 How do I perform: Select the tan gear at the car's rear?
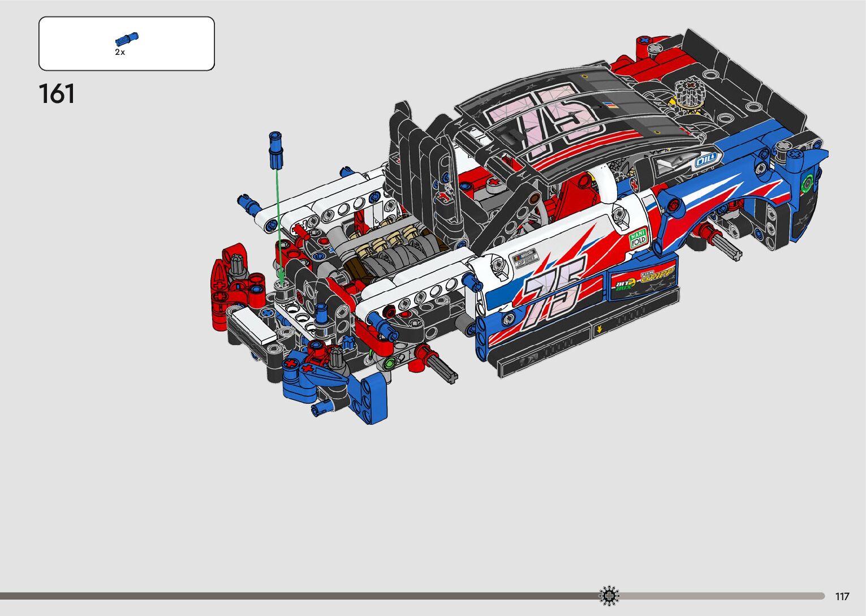(x=690, y=93)
